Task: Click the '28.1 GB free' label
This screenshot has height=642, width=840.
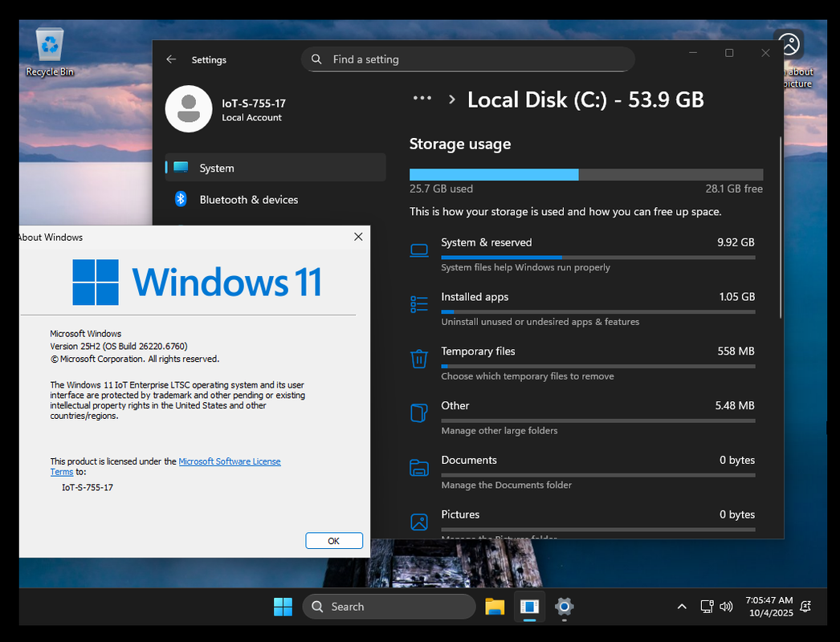Action: click(734, 189)
